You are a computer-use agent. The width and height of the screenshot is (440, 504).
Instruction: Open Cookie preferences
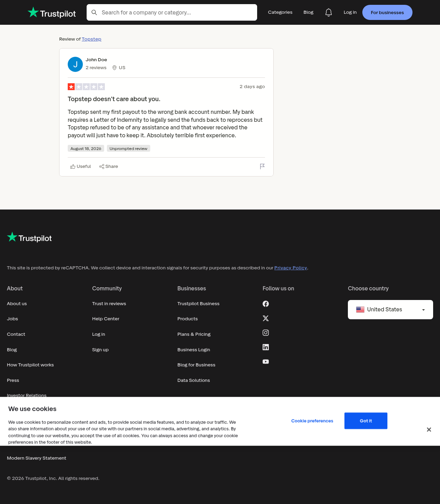312,421
